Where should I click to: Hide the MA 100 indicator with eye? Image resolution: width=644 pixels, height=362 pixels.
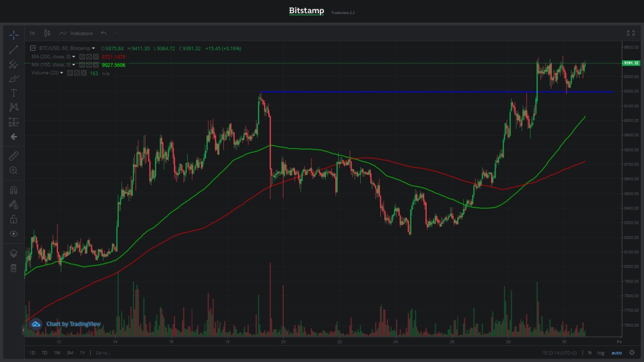coord(82,65)
